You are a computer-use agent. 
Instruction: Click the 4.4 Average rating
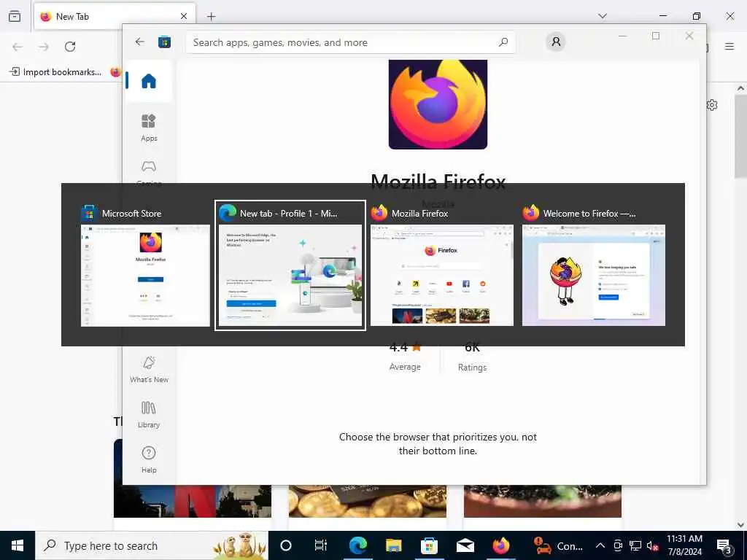[x=405, y=356]
